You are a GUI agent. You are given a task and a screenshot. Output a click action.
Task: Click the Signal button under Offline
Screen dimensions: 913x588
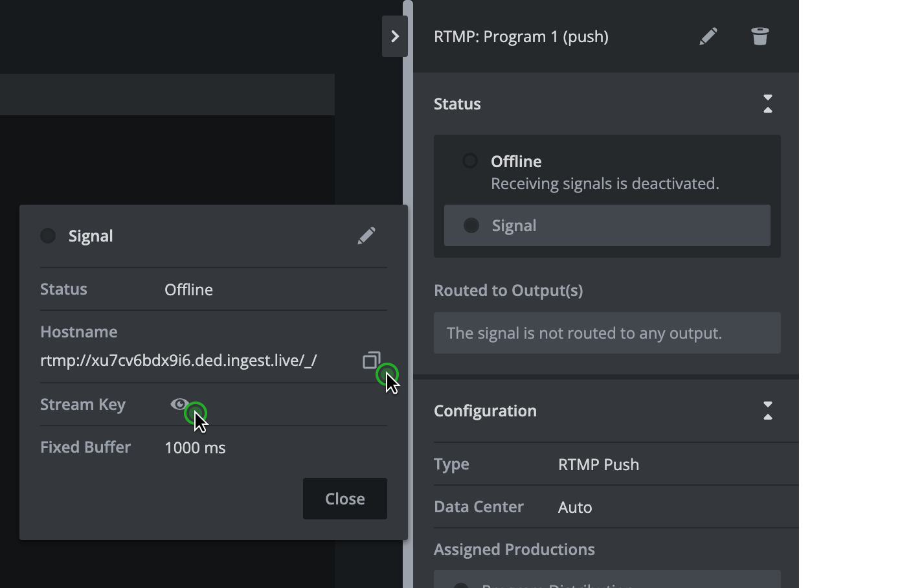(x=607, y=225)
